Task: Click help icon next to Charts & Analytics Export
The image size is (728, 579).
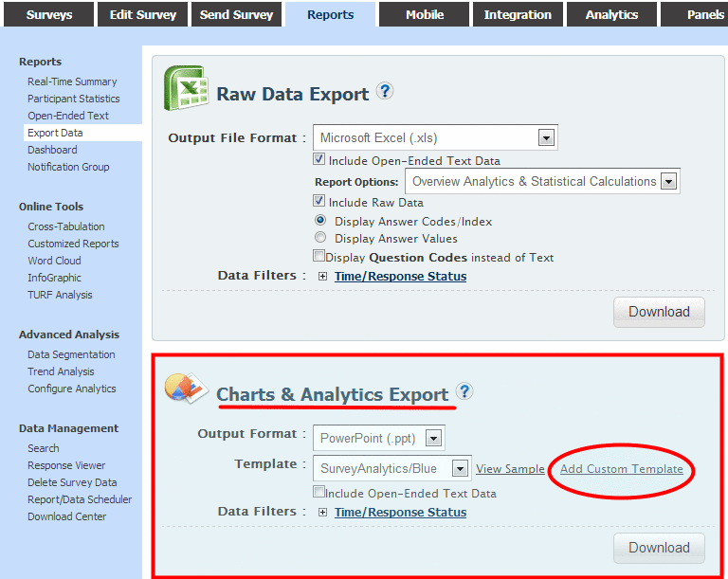Action: (464, 392)
